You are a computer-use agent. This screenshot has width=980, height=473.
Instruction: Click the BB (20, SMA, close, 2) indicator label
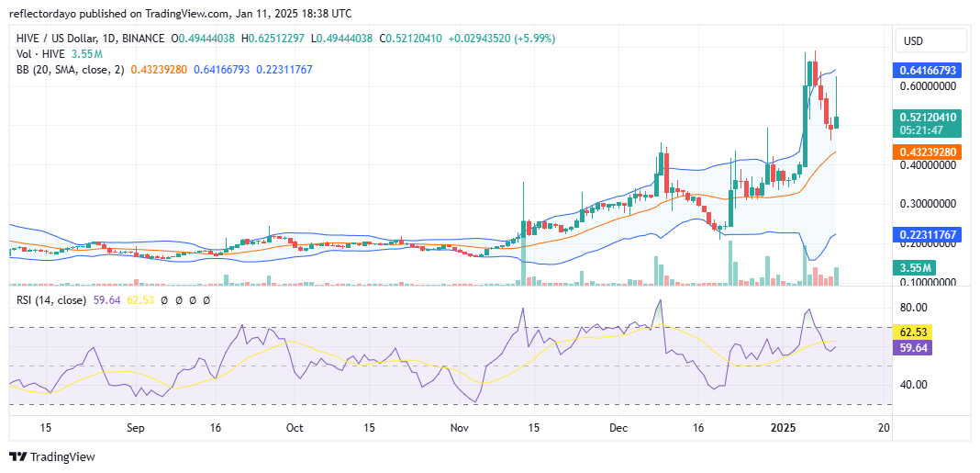click(x=69, y=70)
